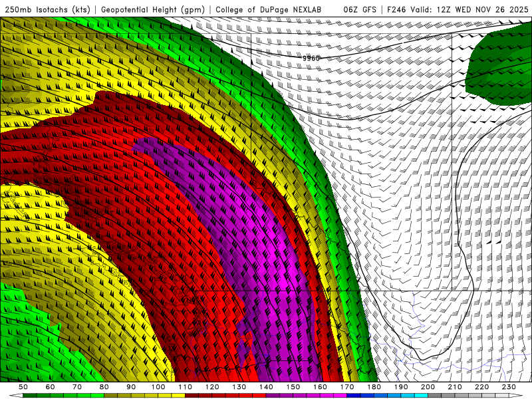The height and width of the screenshot is (399, 532).
Task: Click the '200' legend value
Action: click(x=428, y=387)
